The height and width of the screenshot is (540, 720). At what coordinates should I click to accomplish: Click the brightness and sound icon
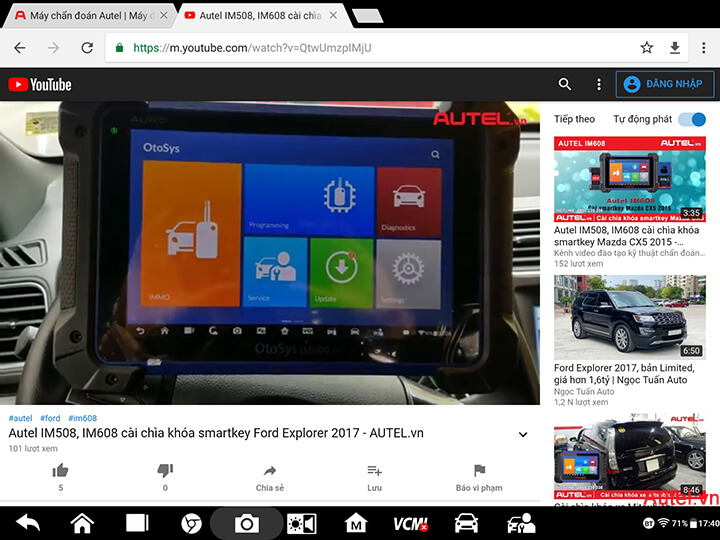pos(301,523)
